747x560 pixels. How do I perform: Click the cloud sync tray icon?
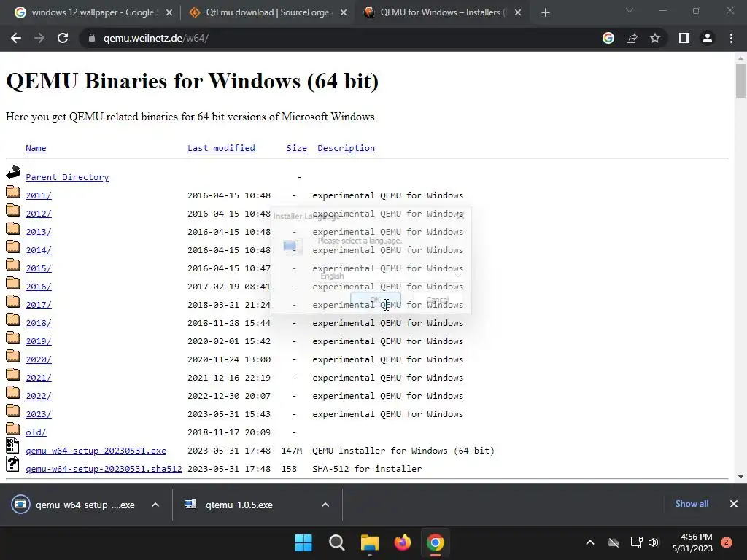click(x=614, y=542)
